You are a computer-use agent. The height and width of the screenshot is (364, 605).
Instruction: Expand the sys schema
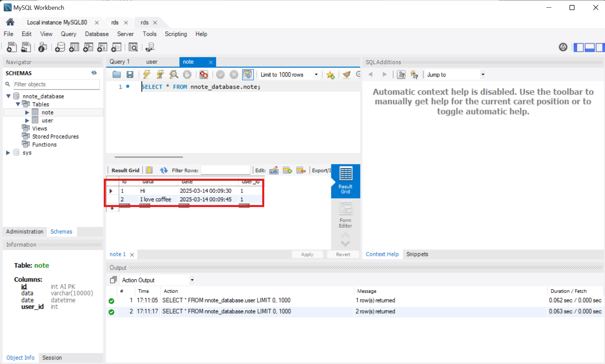coord(8,153)
